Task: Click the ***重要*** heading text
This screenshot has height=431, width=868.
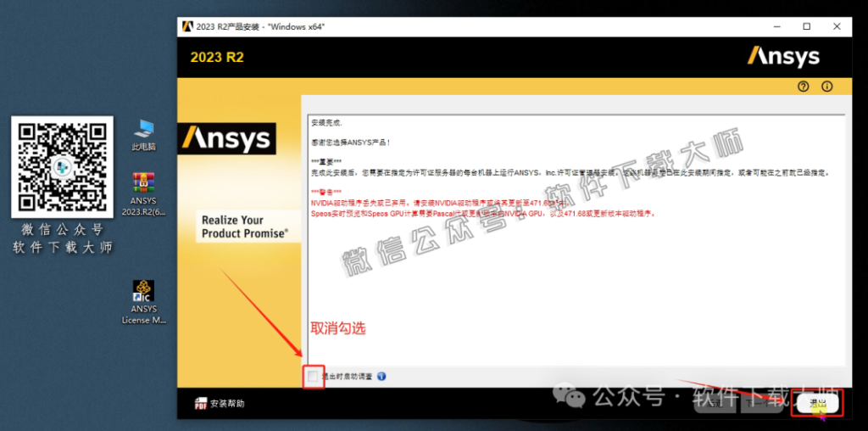Action: click(x=326, y=162)
